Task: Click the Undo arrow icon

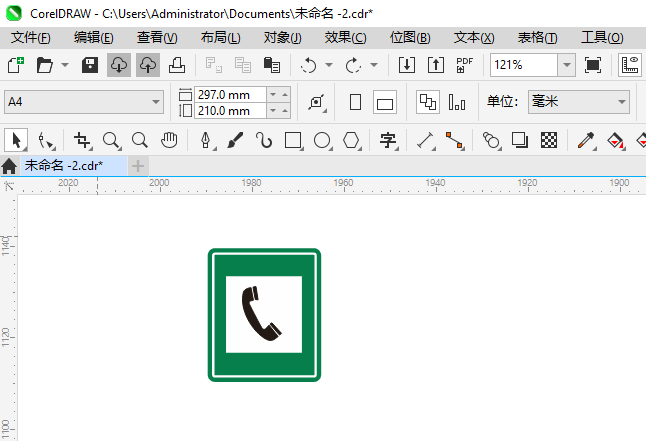Action: click(x=308, y=65)
